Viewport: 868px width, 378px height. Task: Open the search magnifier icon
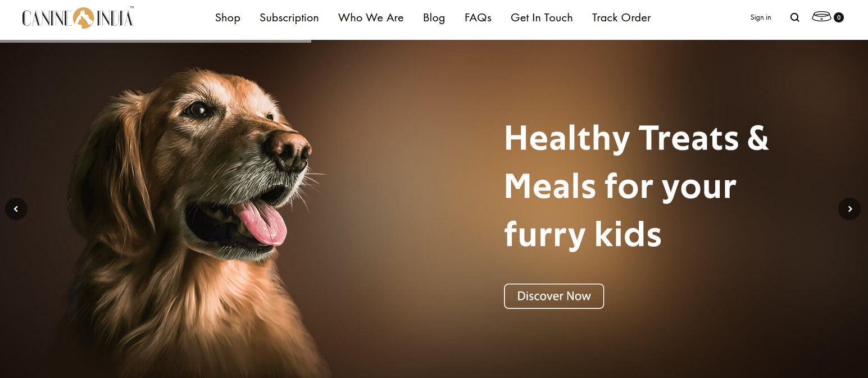pyautogui.click(x=794, y=17)
